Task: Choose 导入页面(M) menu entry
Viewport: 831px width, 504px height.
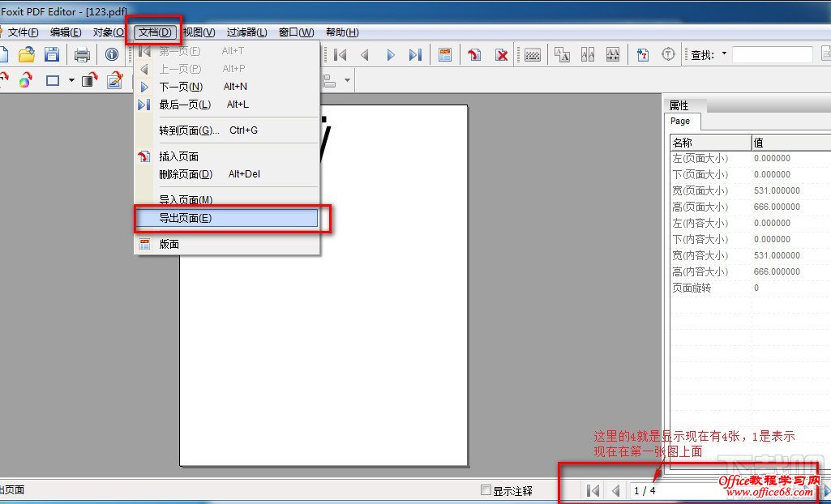Action: click(x=227, y=199)
